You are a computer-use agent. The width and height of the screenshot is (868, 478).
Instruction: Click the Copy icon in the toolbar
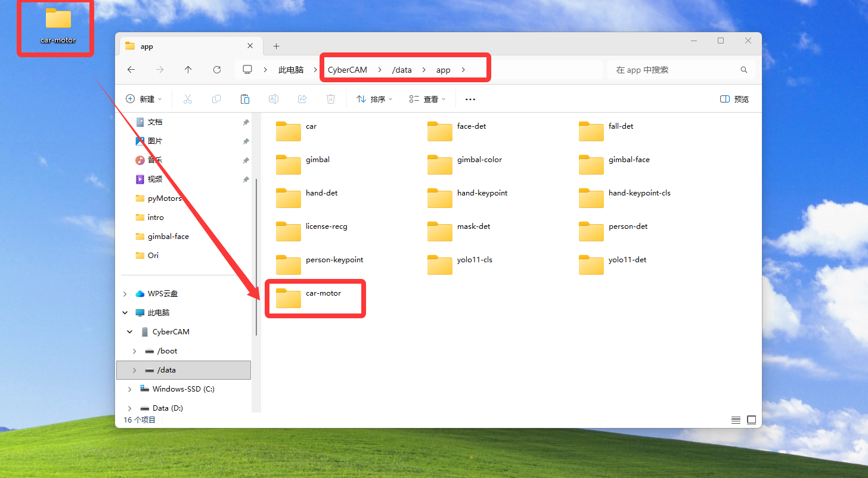tap(216, 99)
